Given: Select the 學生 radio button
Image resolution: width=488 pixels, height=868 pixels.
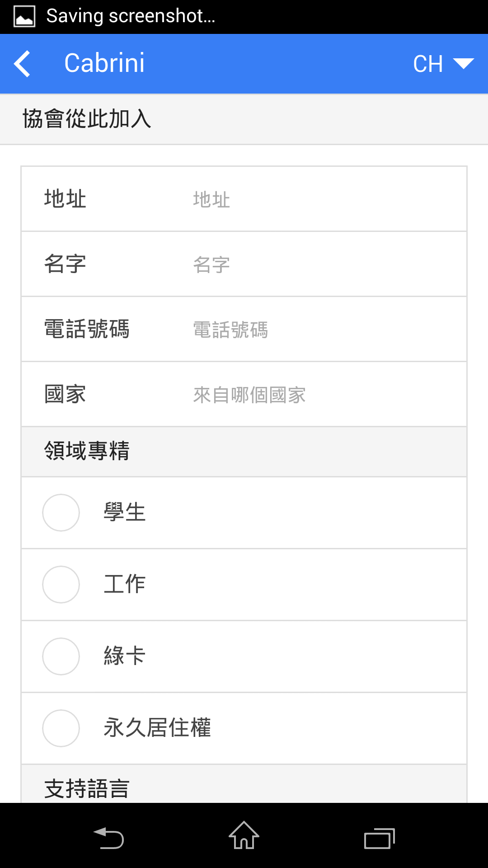Looking at the screenshot, I should [61, 513].
